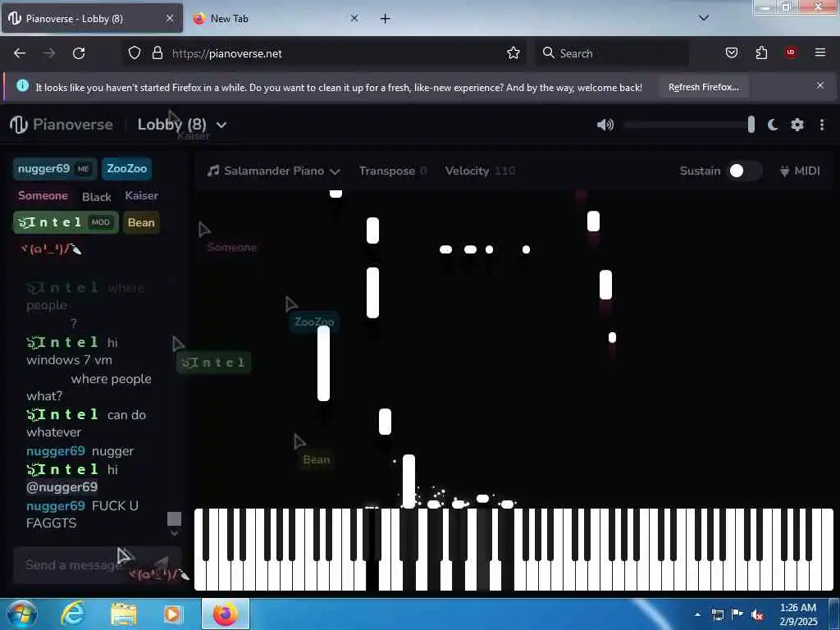Screen dimensions: 840x630
Task: Open the vertical three-dot menu
Action: (822, 125)
